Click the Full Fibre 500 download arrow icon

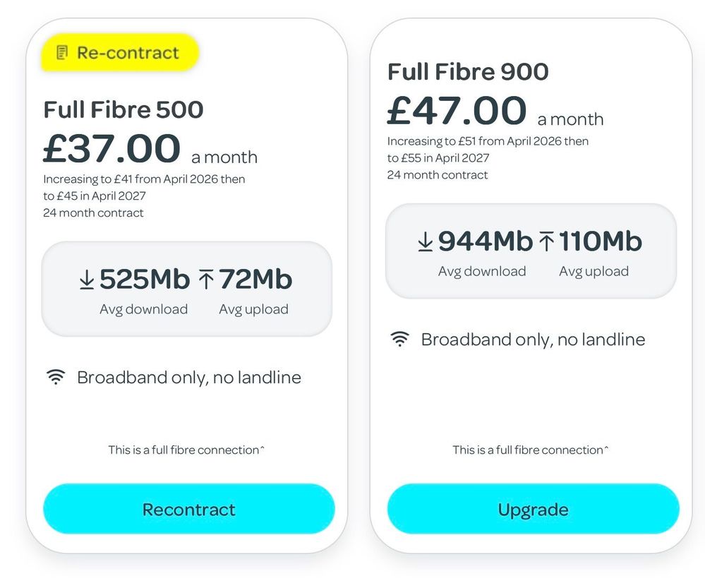click(x=86, y=280)
